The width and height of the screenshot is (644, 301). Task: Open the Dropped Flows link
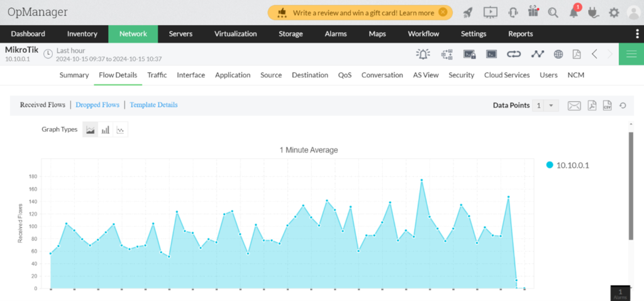pos(97,105)
